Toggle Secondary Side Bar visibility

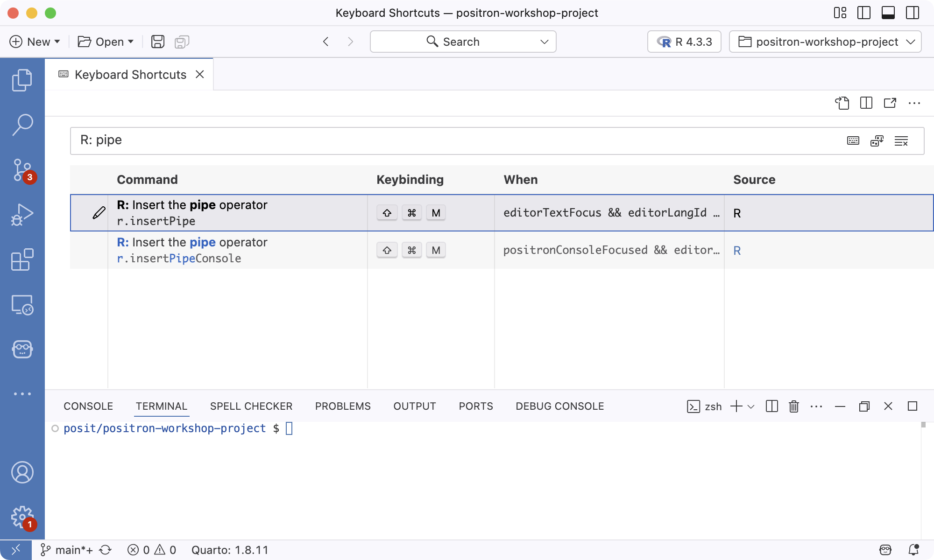tap(913, 13)
